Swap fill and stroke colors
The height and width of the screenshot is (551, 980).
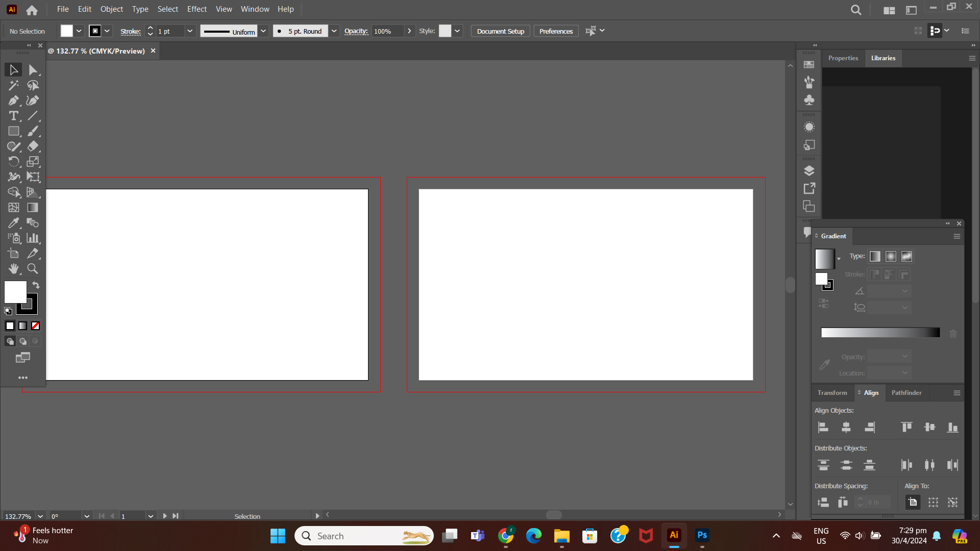click(36, 284)
